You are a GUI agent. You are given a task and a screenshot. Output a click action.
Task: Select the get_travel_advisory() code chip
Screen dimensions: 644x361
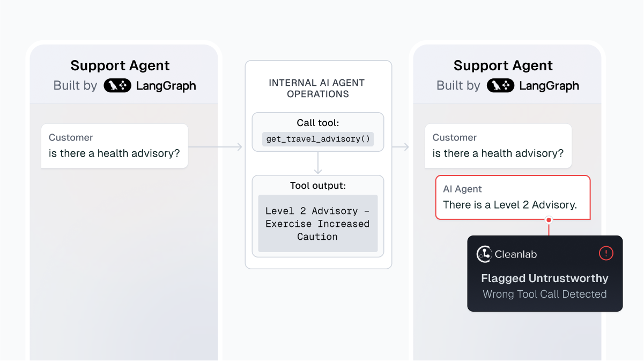318,139
